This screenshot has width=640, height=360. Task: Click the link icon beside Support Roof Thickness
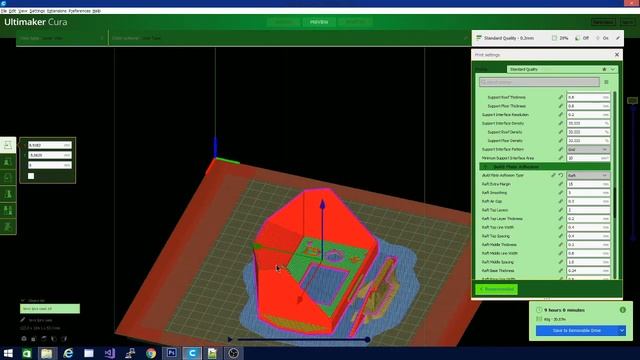coord(561,97)
